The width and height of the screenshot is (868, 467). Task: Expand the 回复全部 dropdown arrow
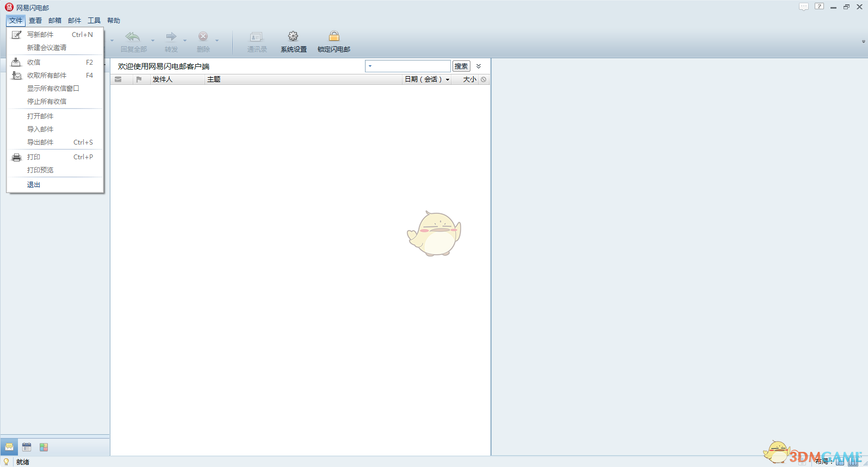(153, 41)
